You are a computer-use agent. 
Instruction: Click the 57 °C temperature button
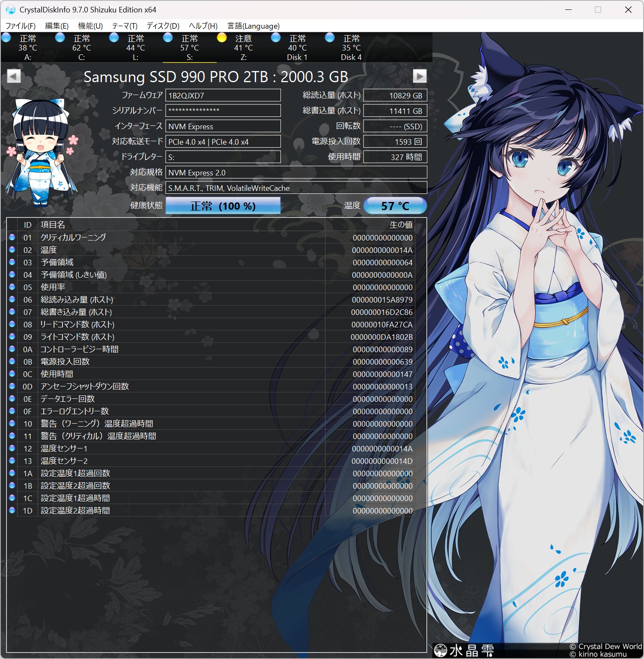[x=395, y=206]
